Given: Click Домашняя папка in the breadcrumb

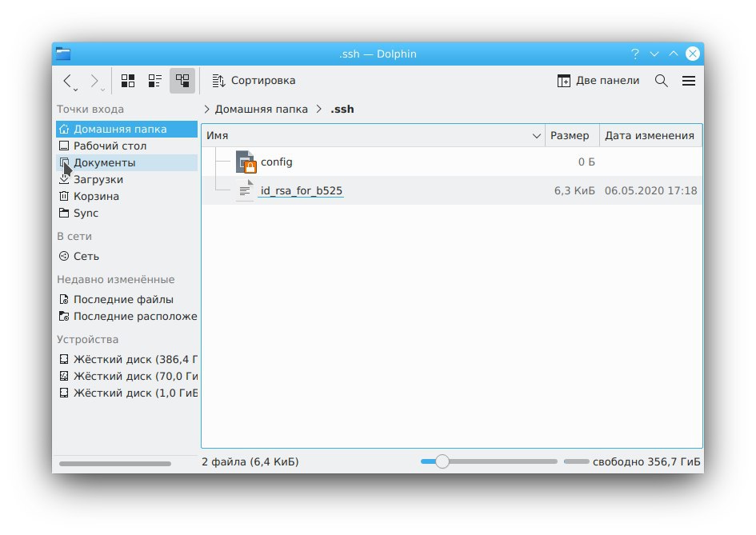Looking at the screenshot, I should coord(262,109).
